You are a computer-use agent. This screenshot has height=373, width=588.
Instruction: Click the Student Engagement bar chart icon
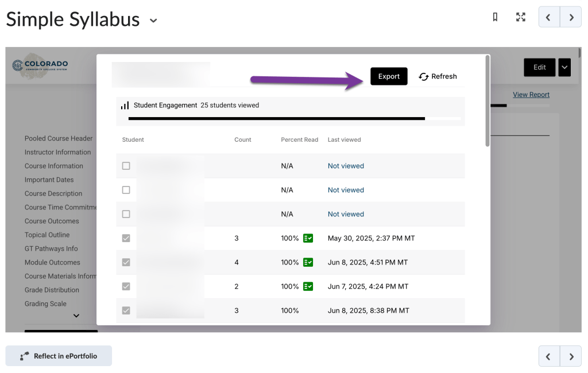124,105
